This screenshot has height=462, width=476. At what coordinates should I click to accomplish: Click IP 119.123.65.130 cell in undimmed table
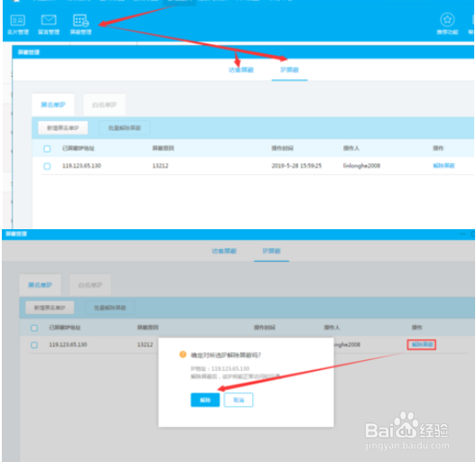coord(81,166)
